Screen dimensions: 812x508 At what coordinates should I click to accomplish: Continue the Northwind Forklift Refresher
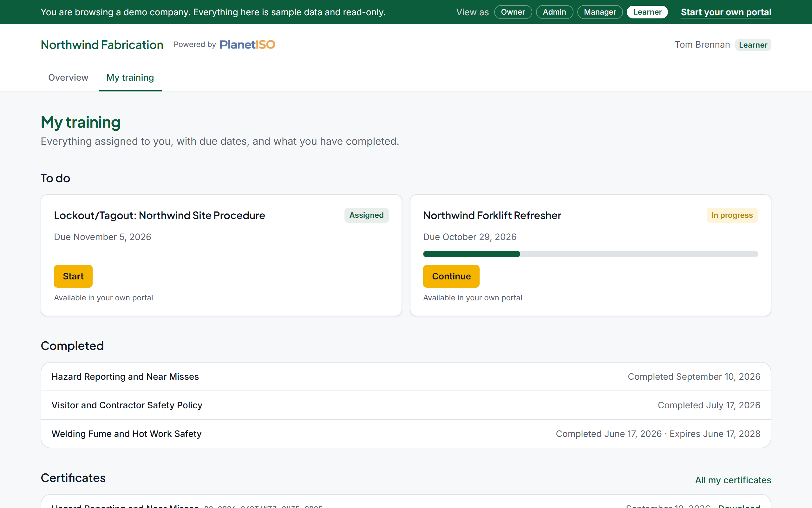click(451, 276)
